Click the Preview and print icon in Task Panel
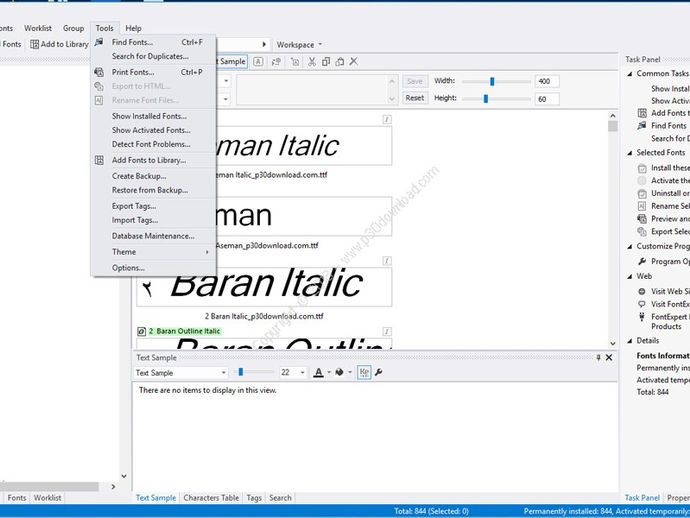 642,219
